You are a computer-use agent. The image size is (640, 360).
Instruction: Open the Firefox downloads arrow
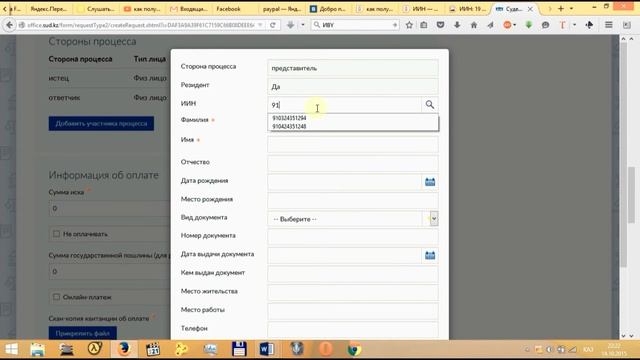(x=457, y=25)
